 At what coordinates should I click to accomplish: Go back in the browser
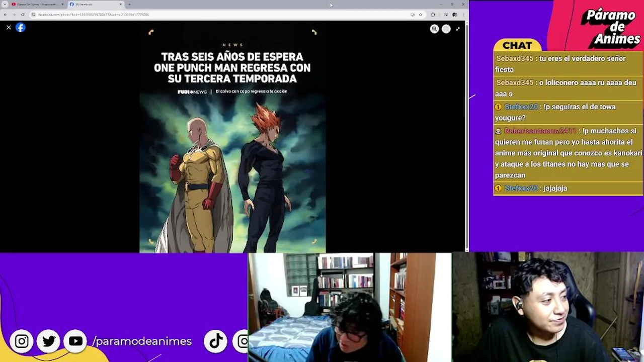pos(5,15)
